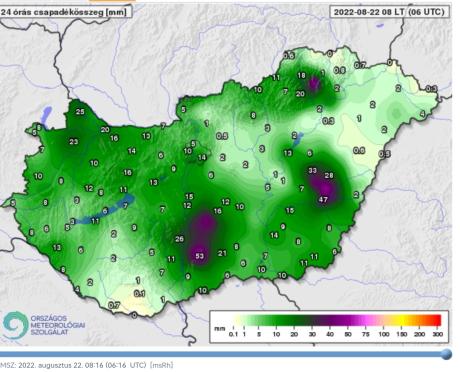Select the 53 mm precipitation station marker
The image size is (460, 372).
click(199, 256)
